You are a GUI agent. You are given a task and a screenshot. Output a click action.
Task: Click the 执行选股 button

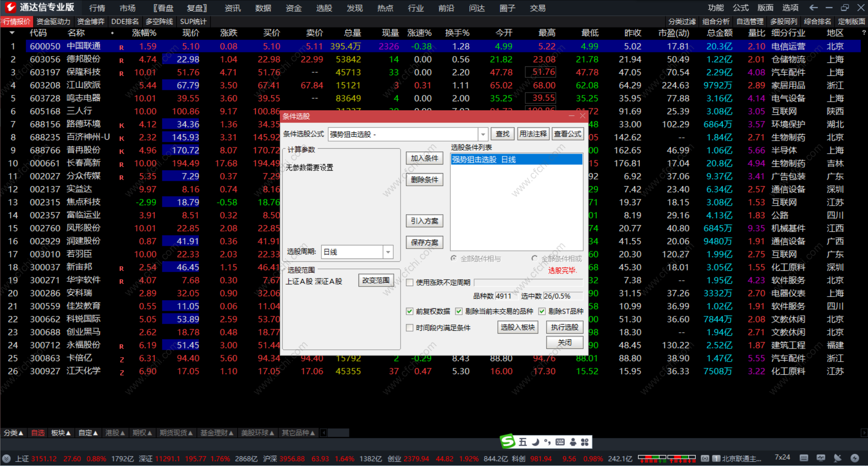tap(565, 327)
